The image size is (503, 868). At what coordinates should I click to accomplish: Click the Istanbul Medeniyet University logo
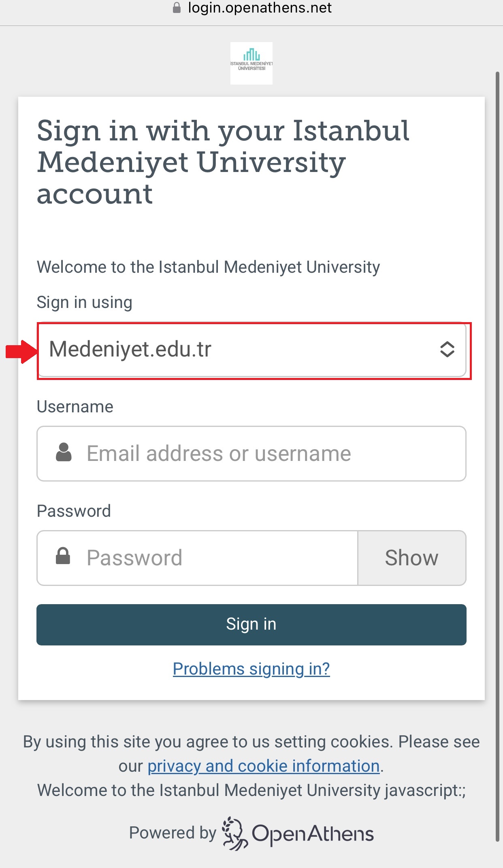coord(251,63)
